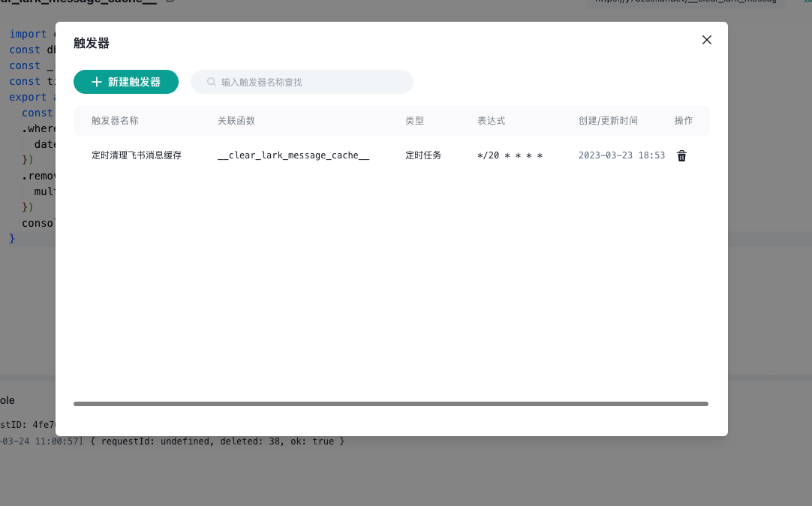Close the 触发器 dialog

pos(706,40)
